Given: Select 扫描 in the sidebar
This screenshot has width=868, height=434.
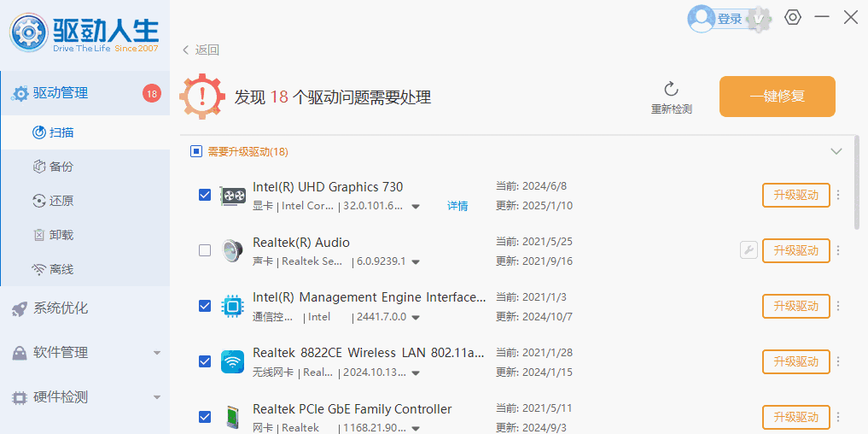Looking at the screenshot, I should [x=85, y=132].
